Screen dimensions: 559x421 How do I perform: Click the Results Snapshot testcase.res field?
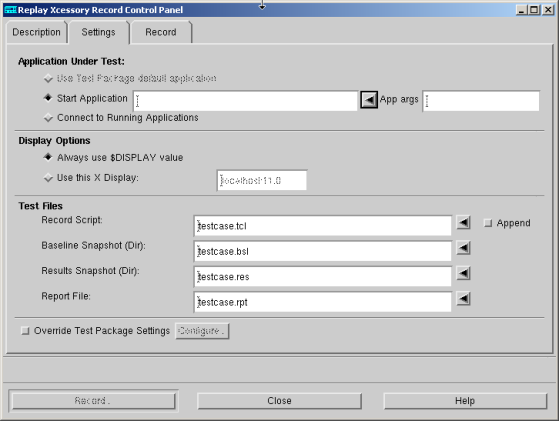tap(323, 276)
